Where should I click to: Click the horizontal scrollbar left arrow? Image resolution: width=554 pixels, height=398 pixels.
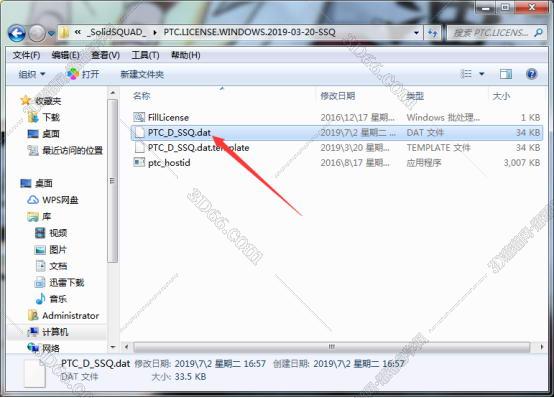tap(126, 347)
